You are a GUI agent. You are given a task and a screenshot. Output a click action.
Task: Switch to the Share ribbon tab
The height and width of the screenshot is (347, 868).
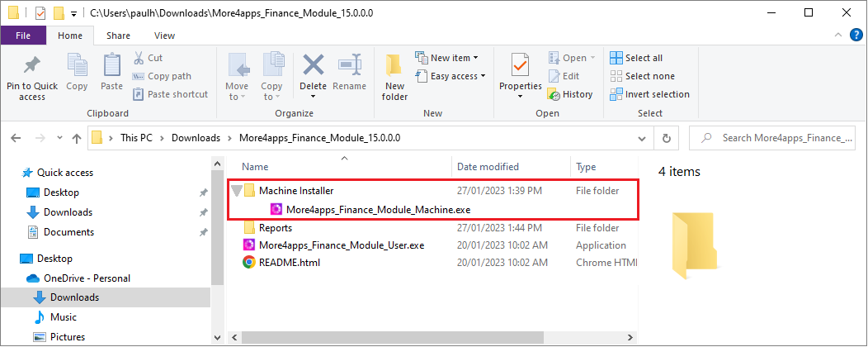coord(119,36)
